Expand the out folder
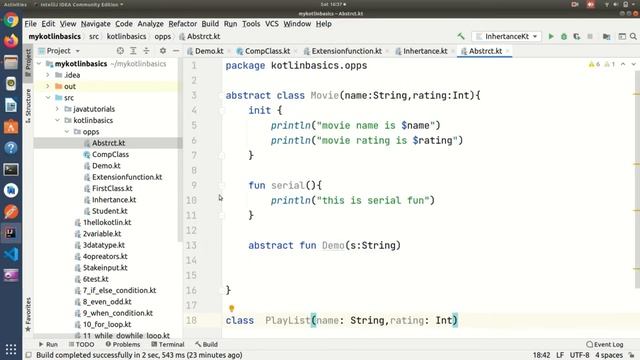The width and height of the screenshot is (640, 360). pos(48,87)
